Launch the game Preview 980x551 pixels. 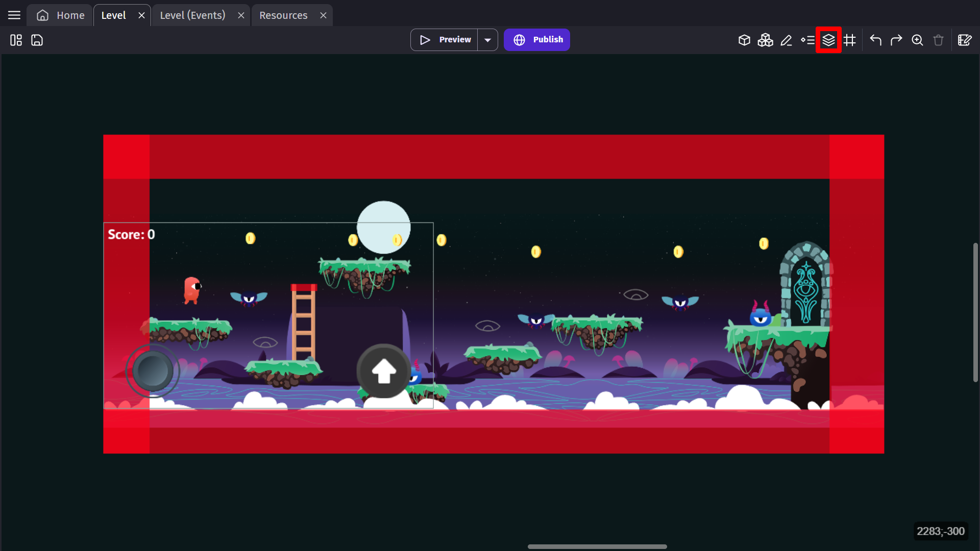(445, 40)
